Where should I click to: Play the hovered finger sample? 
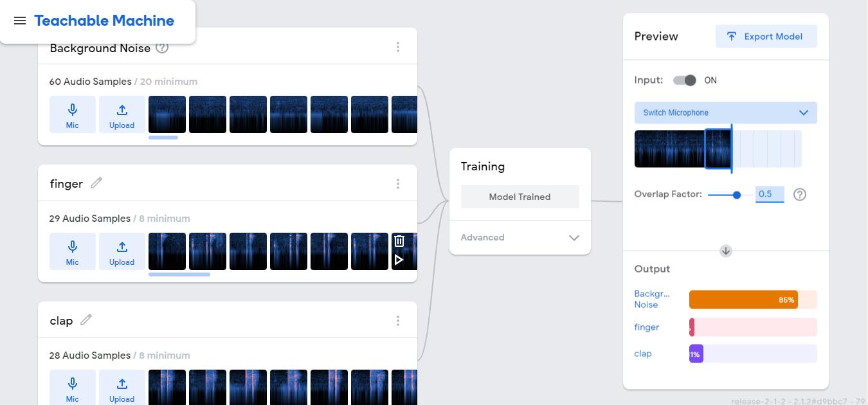(x=399, y=260)
